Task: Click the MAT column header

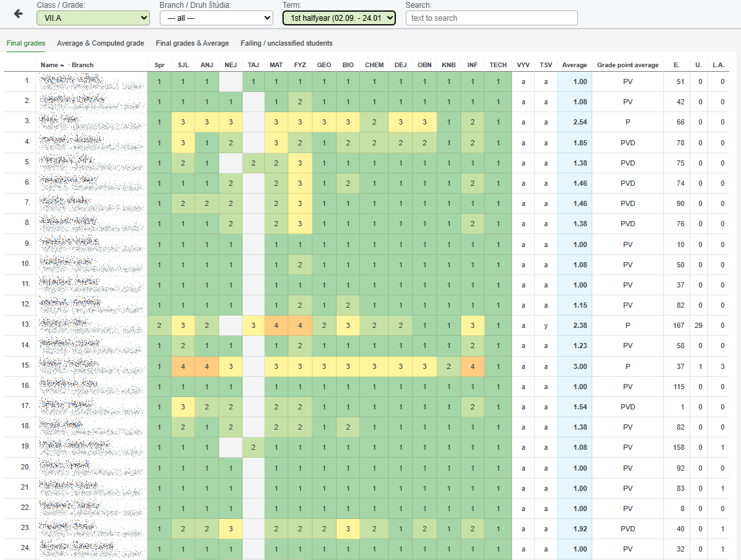Action: click(x=276, y=65)
